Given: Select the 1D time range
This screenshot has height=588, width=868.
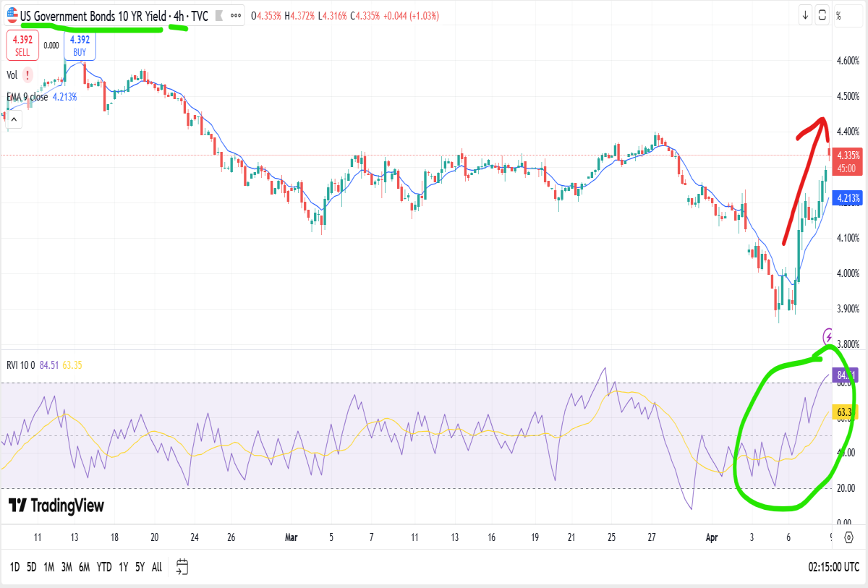Looking at the screenshot, I should (14, 567).
